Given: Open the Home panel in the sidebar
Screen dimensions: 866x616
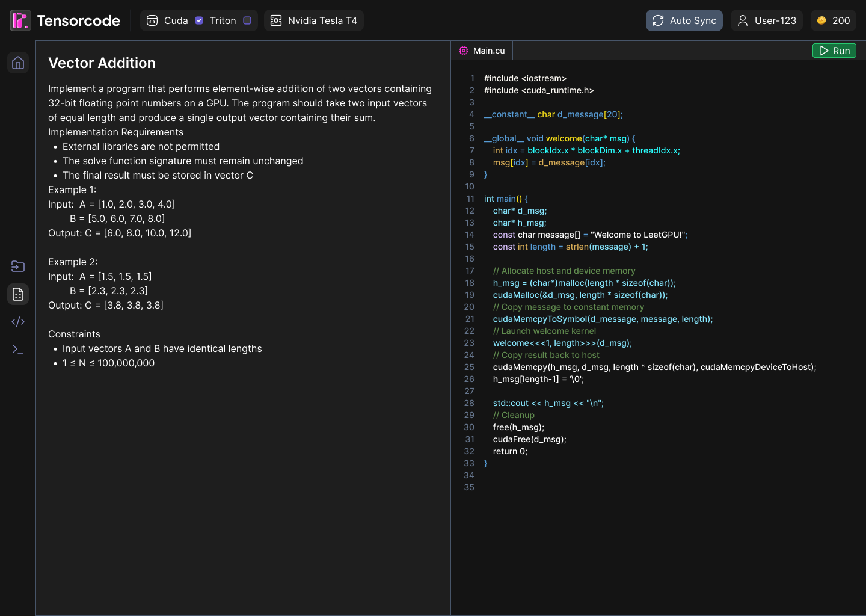Looking at the screenshot, I should pyautogui.click(x=17, y=62).
